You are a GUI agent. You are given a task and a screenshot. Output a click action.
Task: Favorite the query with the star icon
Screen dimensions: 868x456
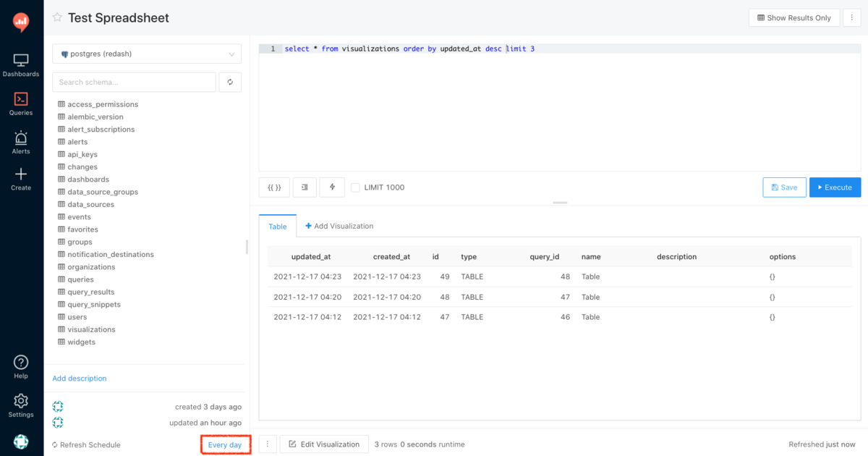click(x=57, y=17)
